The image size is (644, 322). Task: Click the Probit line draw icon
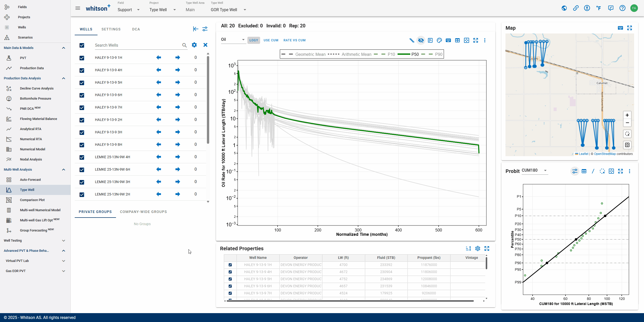593,171
